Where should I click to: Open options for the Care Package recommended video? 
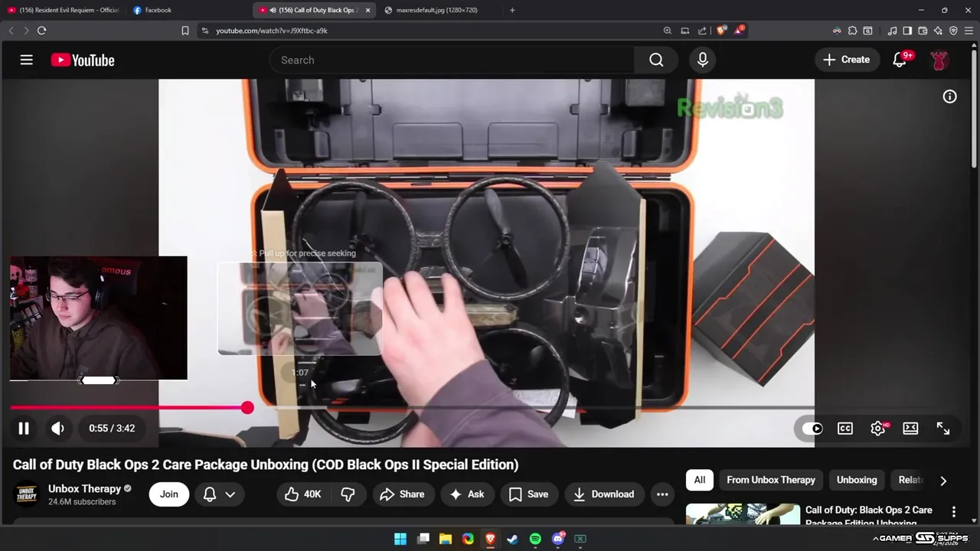[954, 511]
